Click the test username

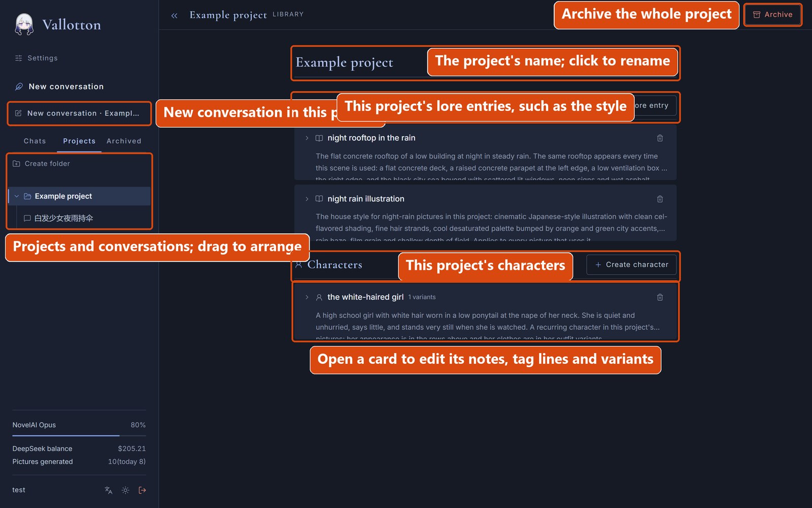[19, 490]
